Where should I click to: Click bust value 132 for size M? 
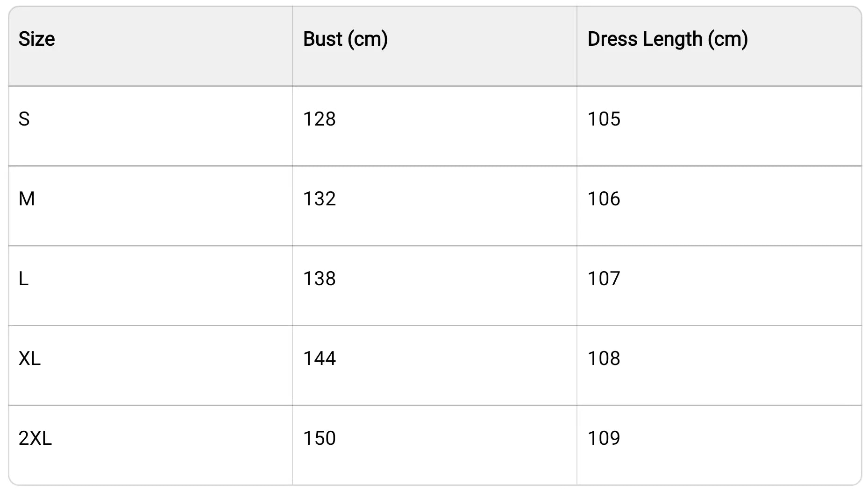coord(320,199)
